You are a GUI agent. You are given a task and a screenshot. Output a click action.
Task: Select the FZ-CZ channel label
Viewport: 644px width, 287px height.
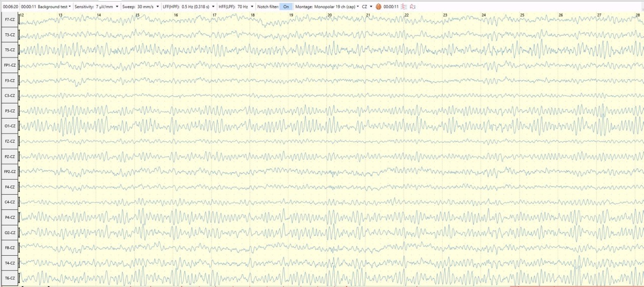pos(10,141)
